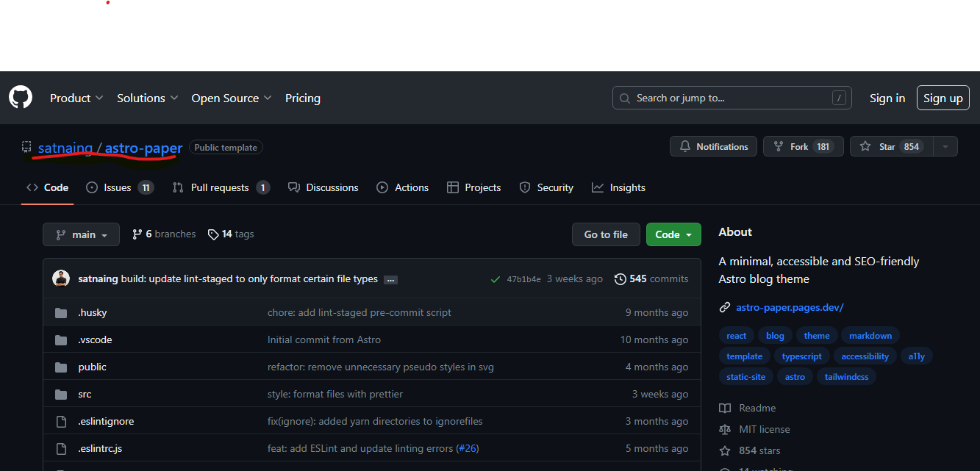Image resolution: width=980 pixels, height=471 pixels.
Task: Go to the Actions tab
Action: 402,187
